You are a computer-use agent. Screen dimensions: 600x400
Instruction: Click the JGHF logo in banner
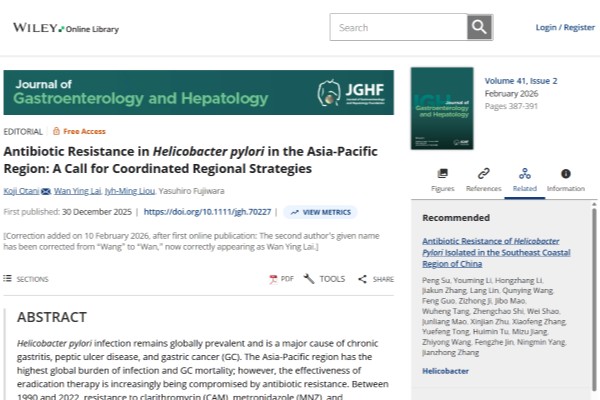350,94
